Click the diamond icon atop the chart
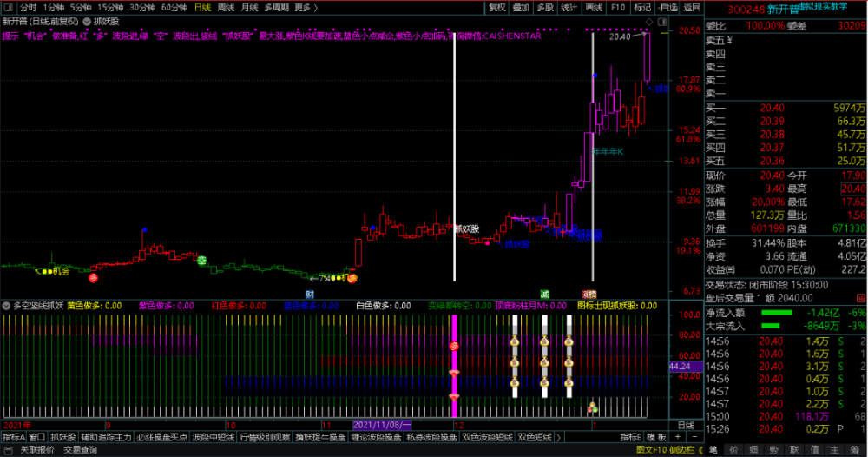The width and height of the screenshot is (868, 457). pyautogui.click(x=649, y=22)
